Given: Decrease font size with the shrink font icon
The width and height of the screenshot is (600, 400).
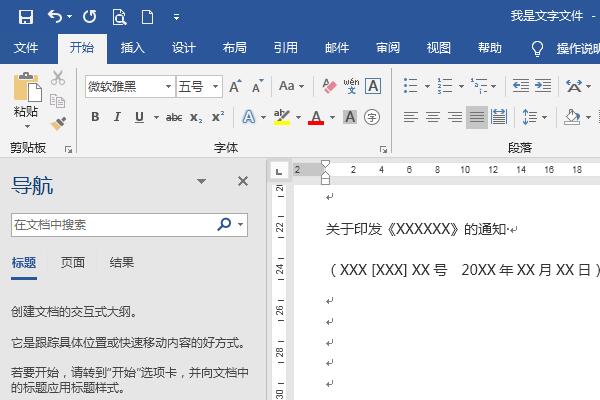Looking at the screenshot, I should click(258, 86).
